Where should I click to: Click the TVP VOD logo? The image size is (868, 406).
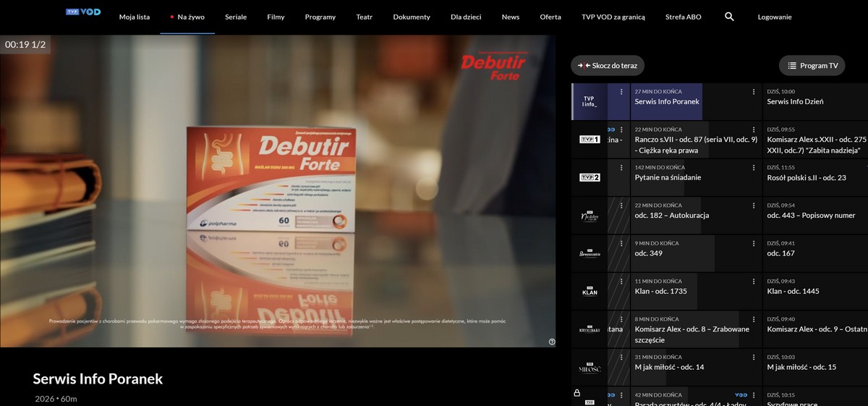coord(83,12)
